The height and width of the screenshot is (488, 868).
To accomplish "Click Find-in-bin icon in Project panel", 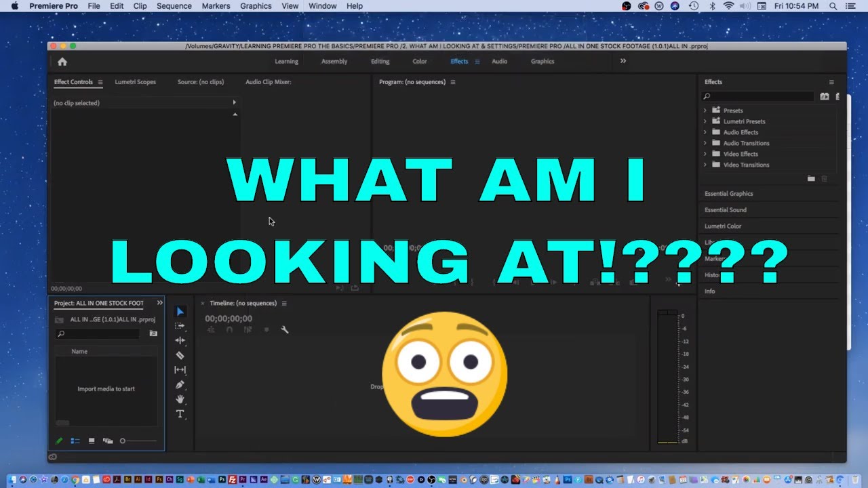I will tap(153, 333).
